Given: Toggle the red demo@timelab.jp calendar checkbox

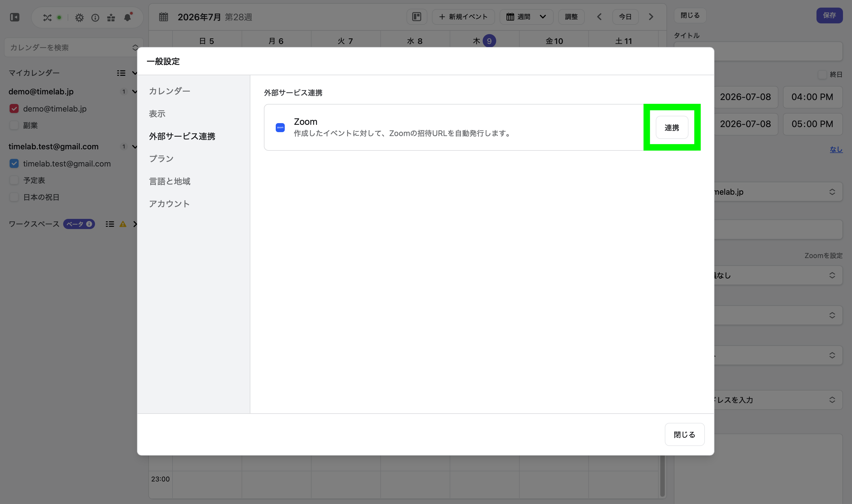Looking at the screenshot, I should pyautogui.click(x=14, y=109).
